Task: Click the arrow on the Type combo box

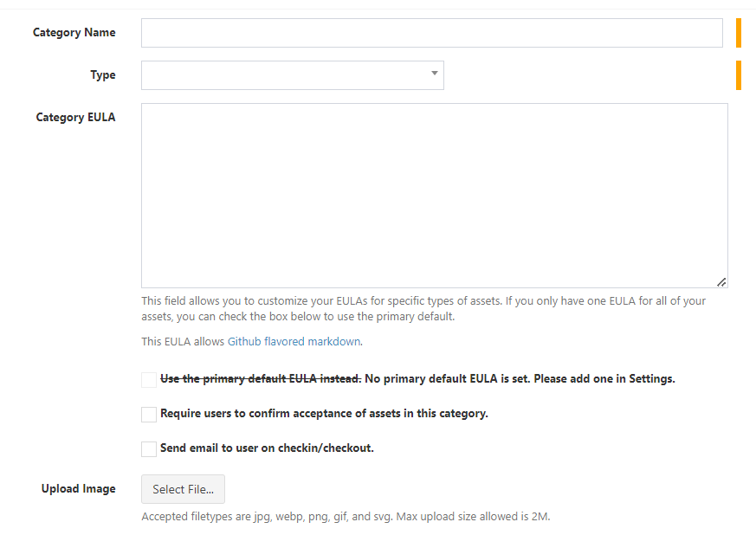Action: [435, 74]
